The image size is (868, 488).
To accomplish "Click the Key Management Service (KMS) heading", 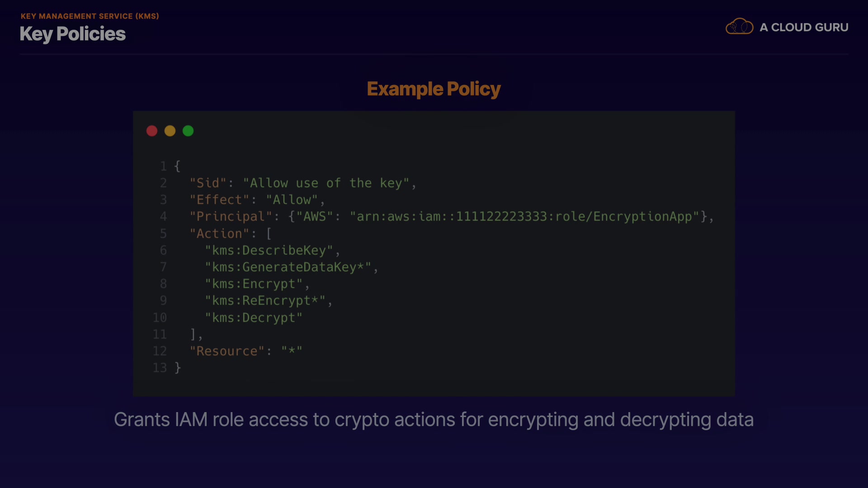I will 90,16.
